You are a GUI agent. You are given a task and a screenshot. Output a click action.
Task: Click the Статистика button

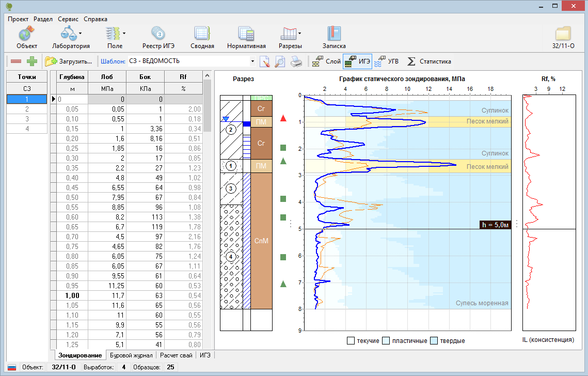[428, 61]
